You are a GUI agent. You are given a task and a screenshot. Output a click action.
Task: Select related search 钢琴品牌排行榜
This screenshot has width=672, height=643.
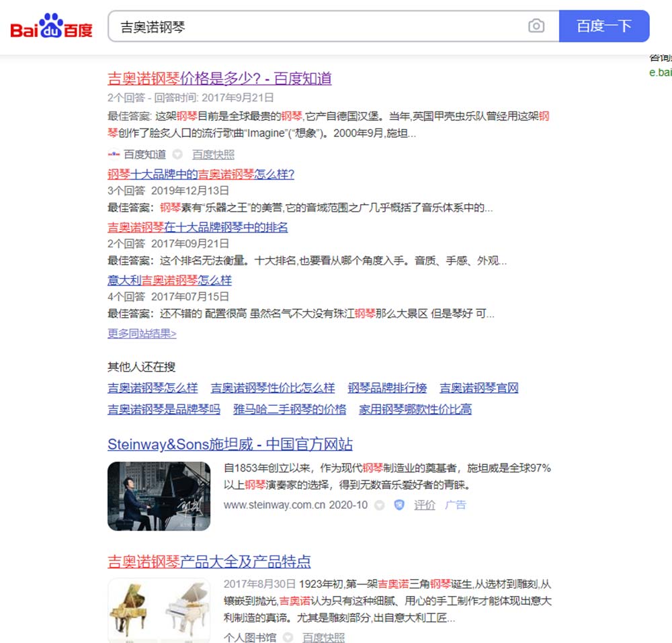pyautogui.click(x=387, y=388)
